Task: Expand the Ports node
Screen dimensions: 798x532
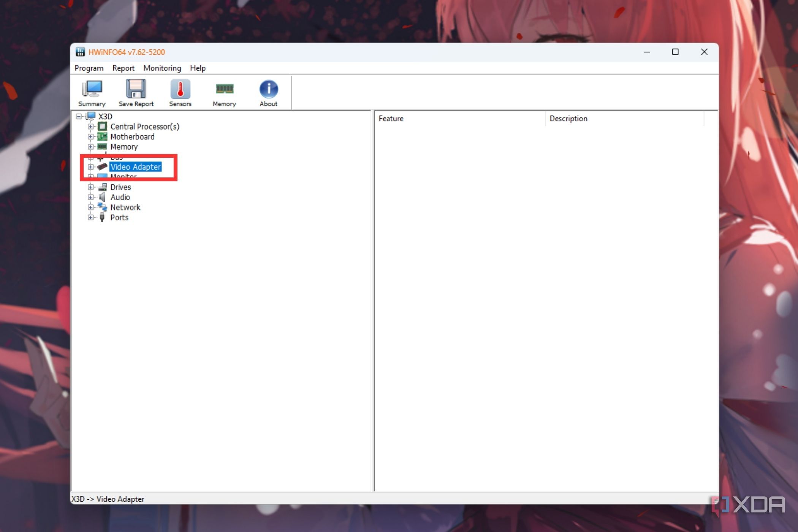Action: pyautogui.click(x=91, y=217)
